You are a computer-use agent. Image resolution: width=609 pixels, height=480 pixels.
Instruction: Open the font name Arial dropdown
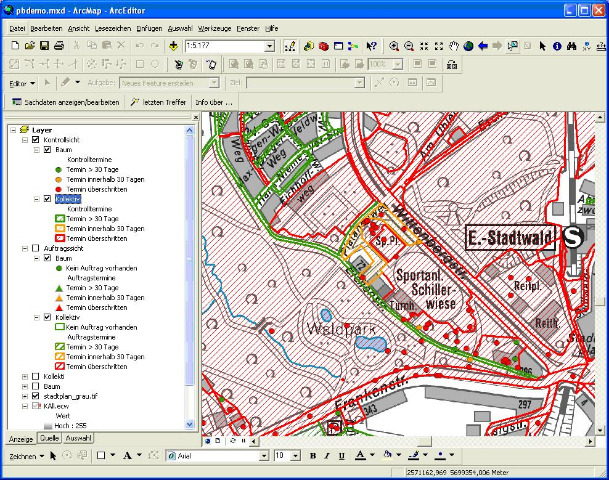pyautogui.click(x=264, y=456)
